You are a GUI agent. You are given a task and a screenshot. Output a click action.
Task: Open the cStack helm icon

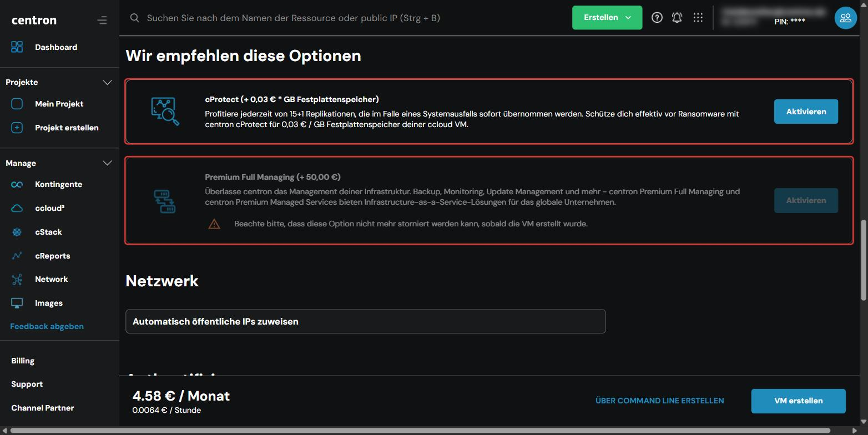pos(17,232)
